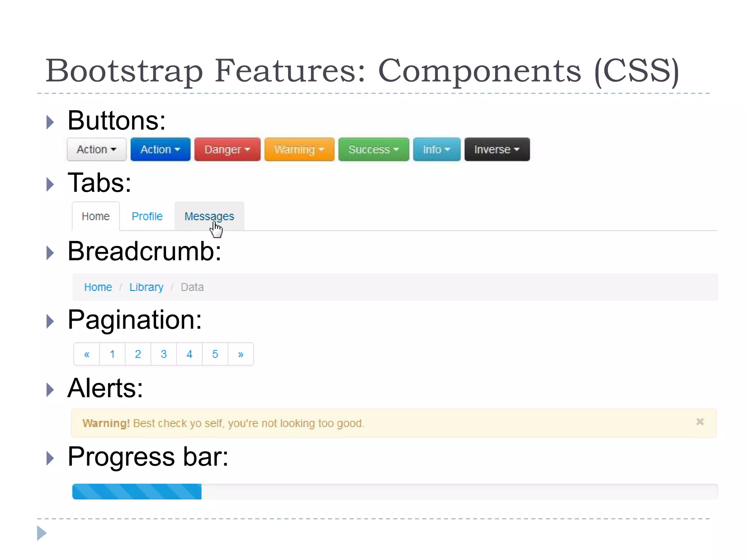Open the black Inverse dropdown button
Viewport: 747px width, 560px height.
(x=497, y=149)
